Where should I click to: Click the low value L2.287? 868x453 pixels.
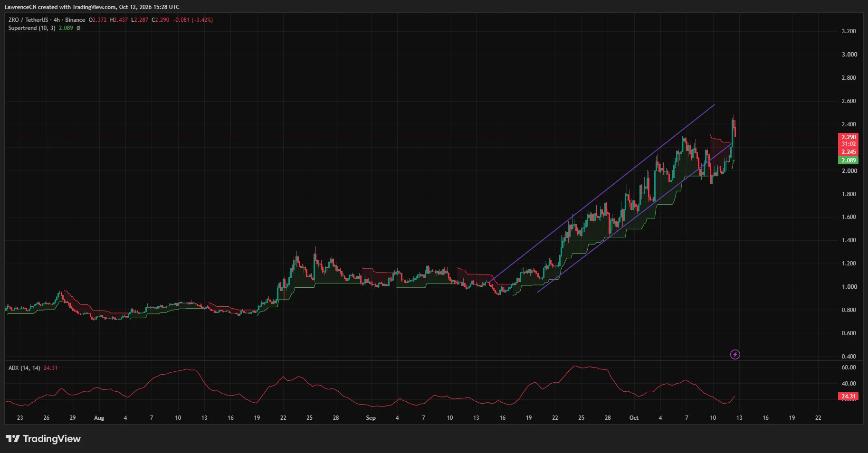point(140,20)
